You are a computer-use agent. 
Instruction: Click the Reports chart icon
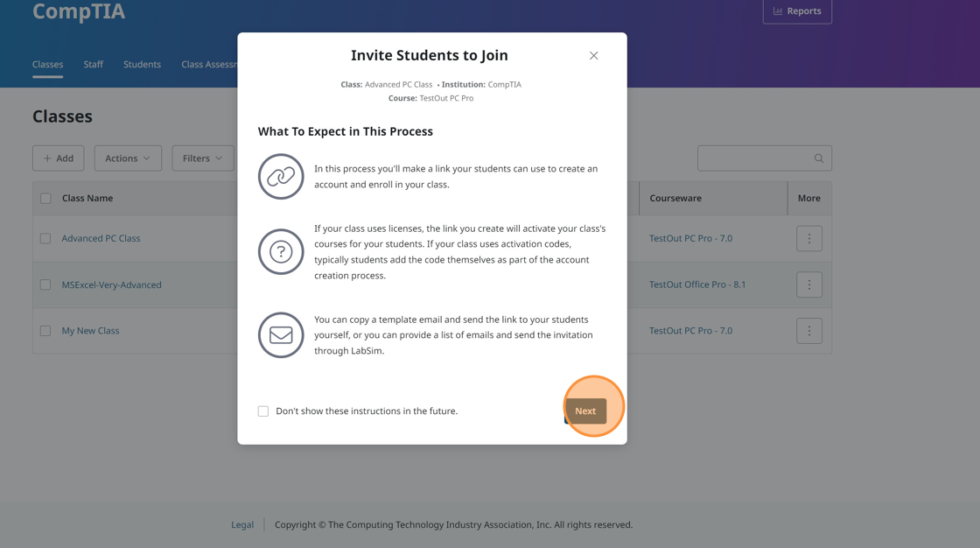(x=778, y=11)
